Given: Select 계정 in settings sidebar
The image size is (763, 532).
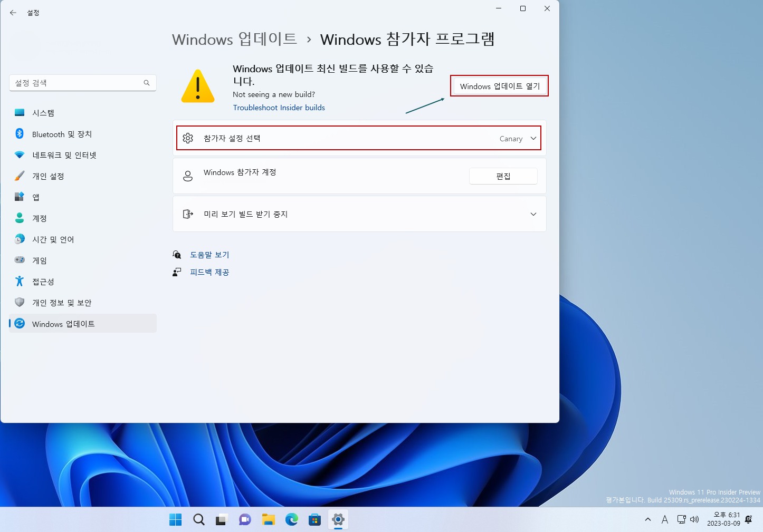Looking at the screenshot, I should (x=83, y=218).
